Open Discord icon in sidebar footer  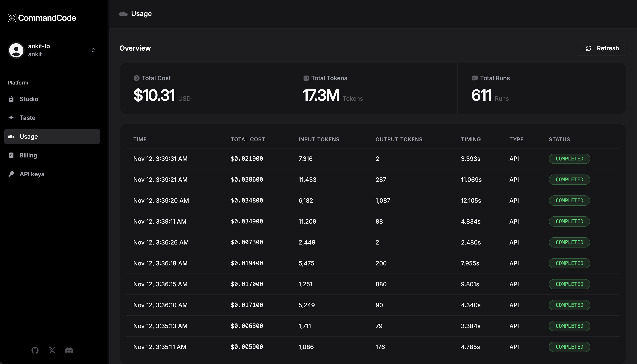[x=69, y=350]
